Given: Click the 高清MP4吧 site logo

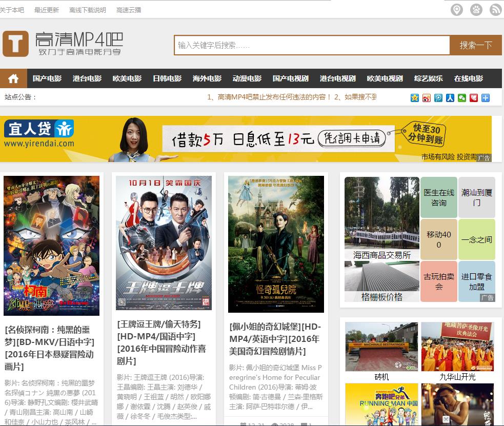Looking at the screenshot, I should click(x=63, y=44).
